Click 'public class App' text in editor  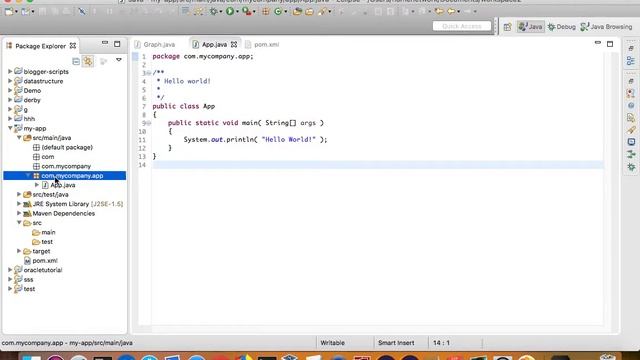(184, 106)
